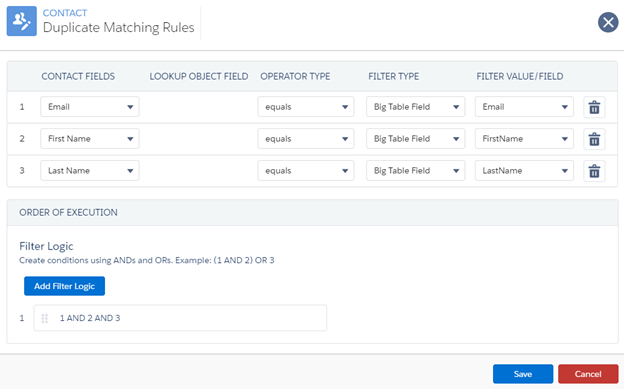Remove the Last Name rule row
This screenshot has width=624, height=389.
[x=594, y=171]
